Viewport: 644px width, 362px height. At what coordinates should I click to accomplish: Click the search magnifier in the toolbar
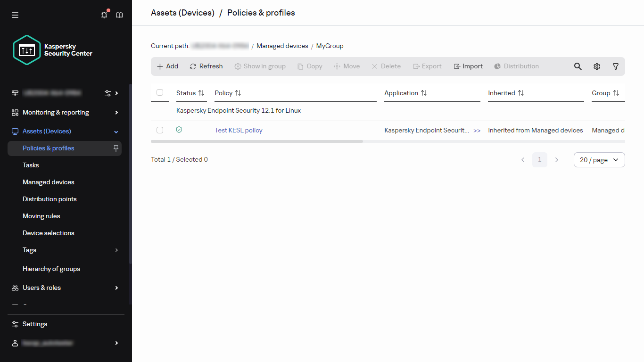[578, 66]
